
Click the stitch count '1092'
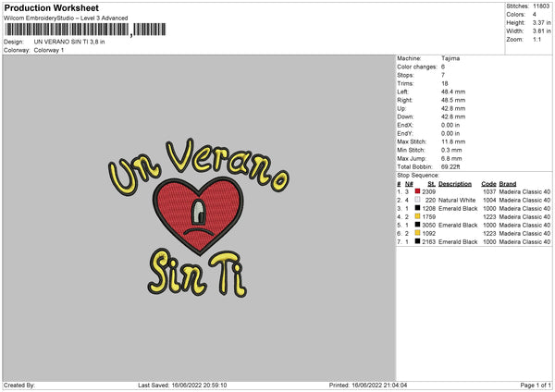(428, 233)
